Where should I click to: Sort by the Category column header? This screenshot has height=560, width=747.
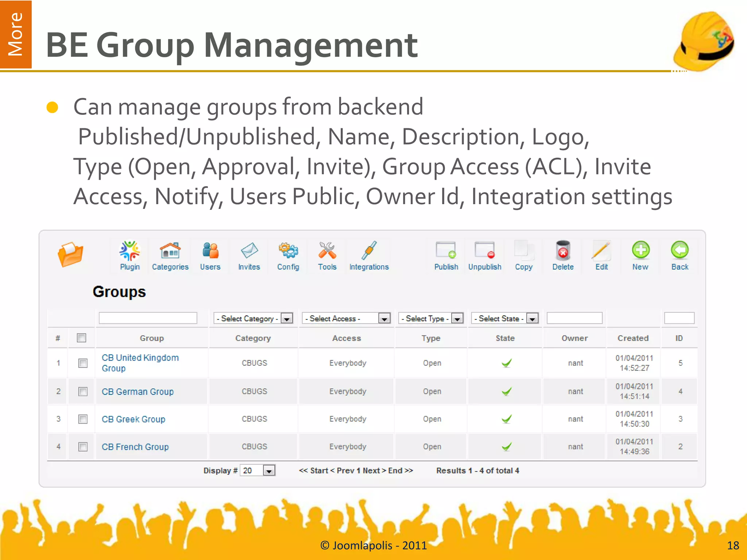tap(253, 338)
